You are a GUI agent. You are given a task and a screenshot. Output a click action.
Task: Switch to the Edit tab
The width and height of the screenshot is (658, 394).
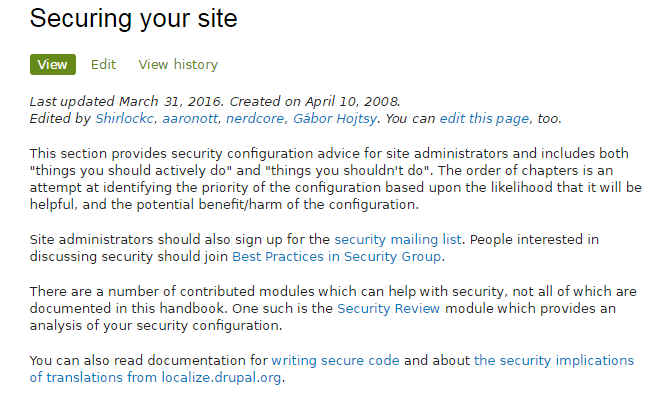click(x=103, y=65)
